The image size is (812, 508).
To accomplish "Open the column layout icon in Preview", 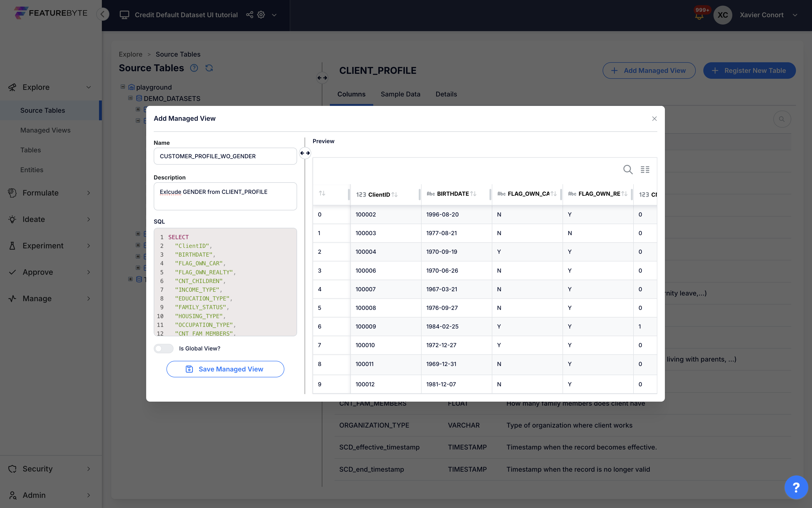I will click(x=645, y=170).
